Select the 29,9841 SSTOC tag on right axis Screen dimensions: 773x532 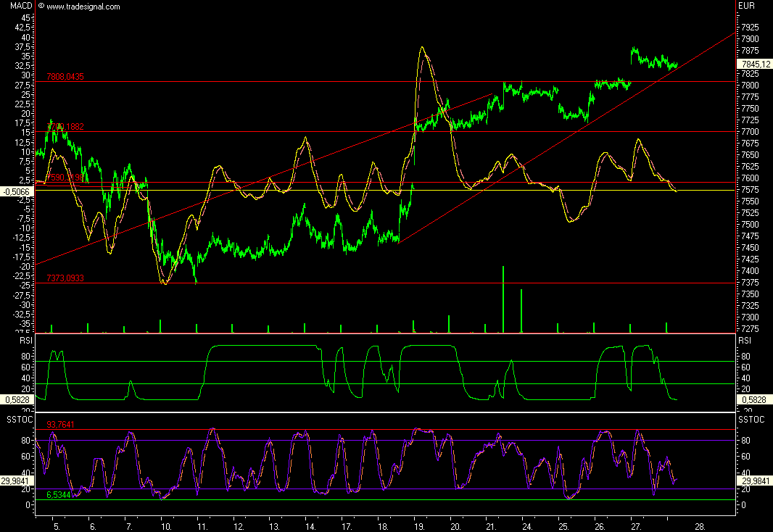pyautogui.click(x=752, y=481)
